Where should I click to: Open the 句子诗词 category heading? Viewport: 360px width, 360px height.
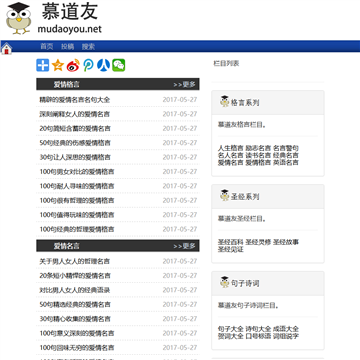pyautogui.click(x=245, y=284)
